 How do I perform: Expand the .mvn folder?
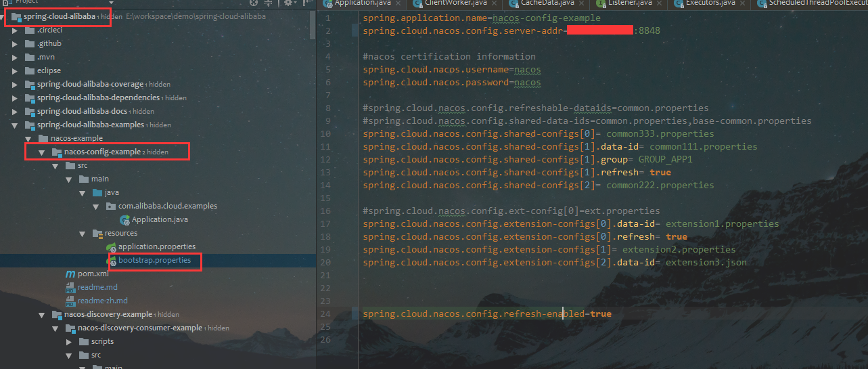coord(15,57)
